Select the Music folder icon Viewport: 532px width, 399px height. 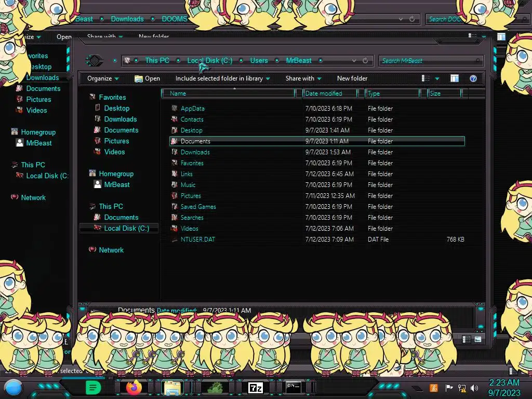click(x=175, y=184)
